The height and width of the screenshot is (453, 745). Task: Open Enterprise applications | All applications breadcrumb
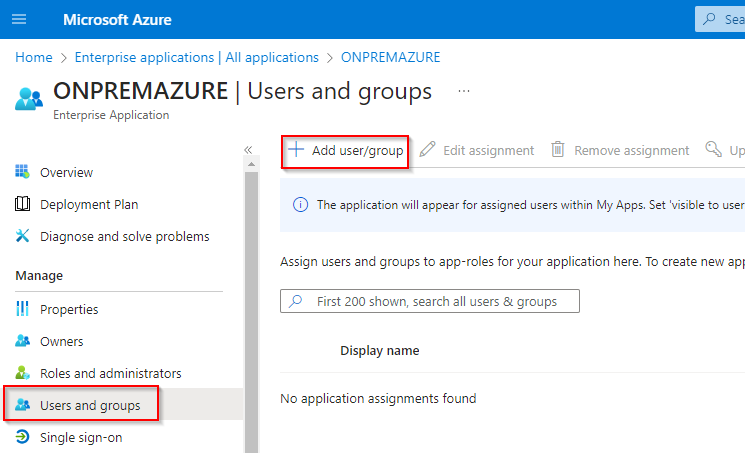pyautogui.click(x=197, y=57)
